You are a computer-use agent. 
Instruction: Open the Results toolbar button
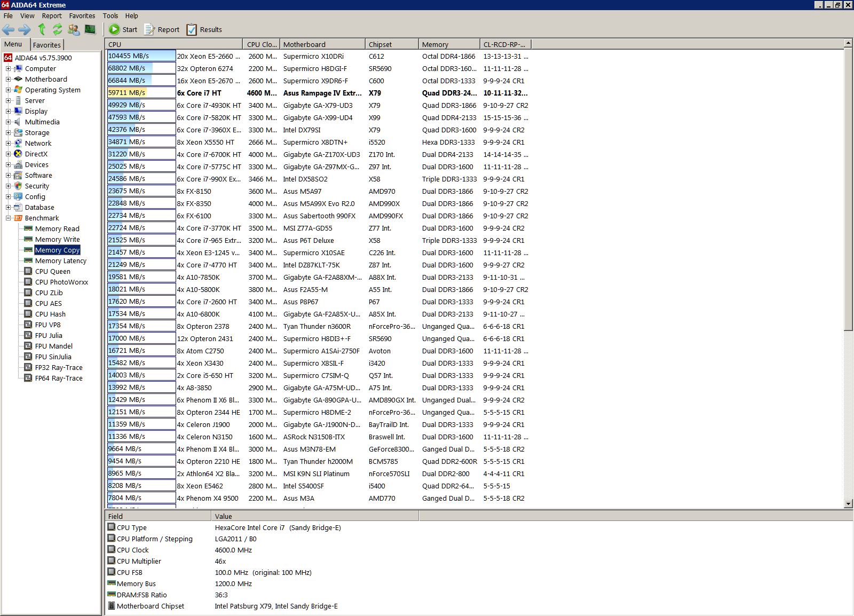[x=204, y=29]
